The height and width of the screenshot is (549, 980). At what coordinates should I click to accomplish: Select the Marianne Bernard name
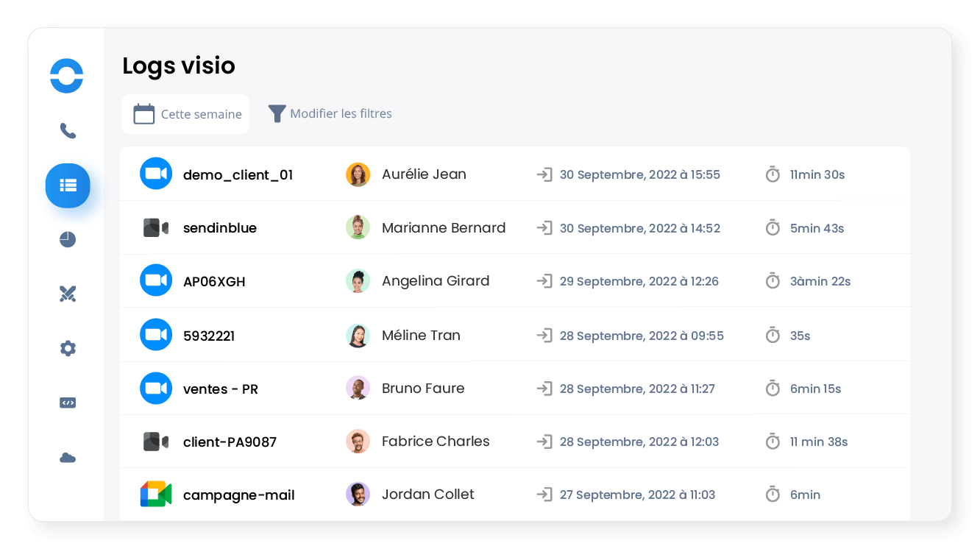[444, 227]
